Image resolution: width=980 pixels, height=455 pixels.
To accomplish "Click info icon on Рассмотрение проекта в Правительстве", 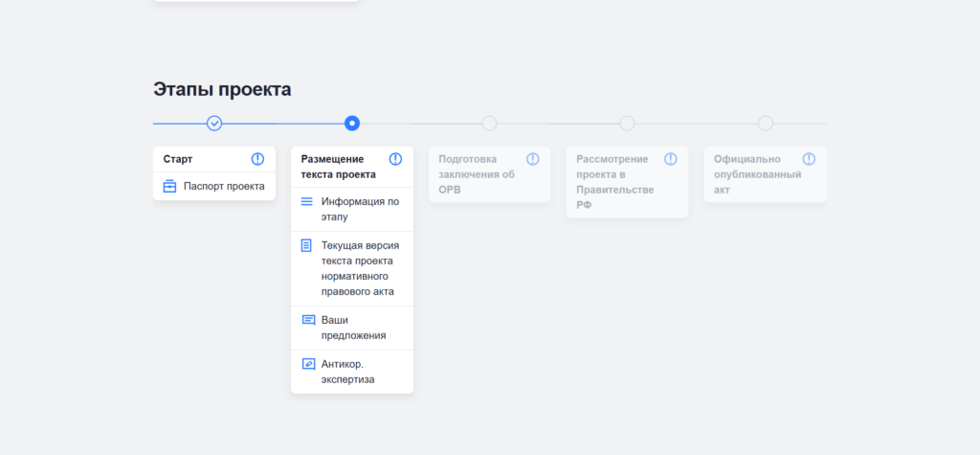I will point(671,159).
